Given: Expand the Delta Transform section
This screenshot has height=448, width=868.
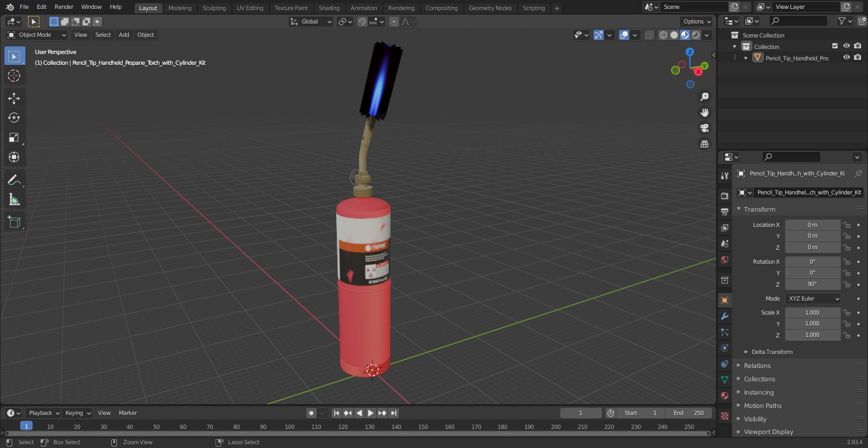Looking at the screenshot, I should (771, 352).
